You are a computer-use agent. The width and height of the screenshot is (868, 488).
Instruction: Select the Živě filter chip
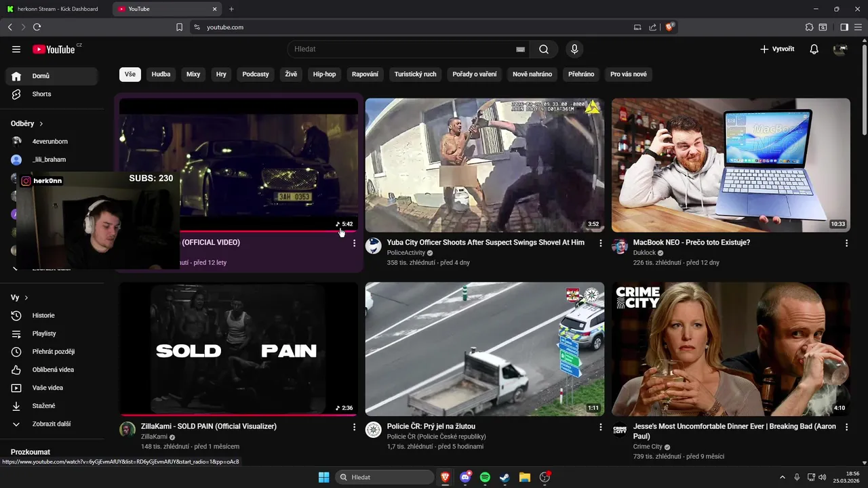click(291, 75)
